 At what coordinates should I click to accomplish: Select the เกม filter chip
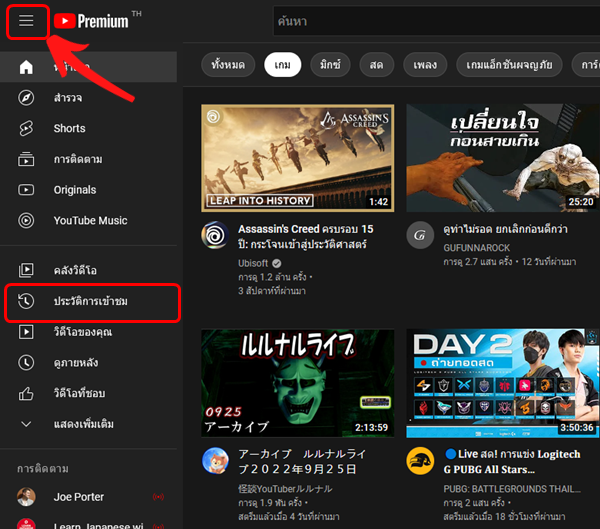[282, 65]
